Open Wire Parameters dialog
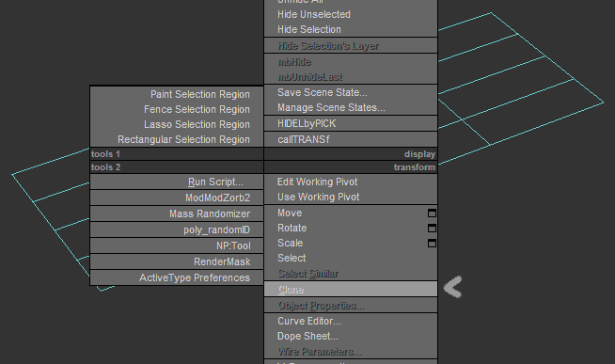The height and width of the screenshot is (364, 615). tap(351, 352)
